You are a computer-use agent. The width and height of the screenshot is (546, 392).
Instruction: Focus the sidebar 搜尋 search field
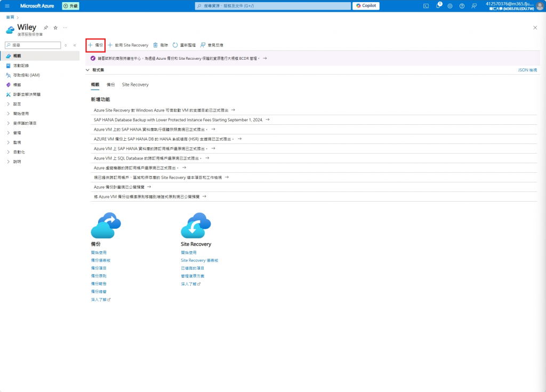point(33,45)
